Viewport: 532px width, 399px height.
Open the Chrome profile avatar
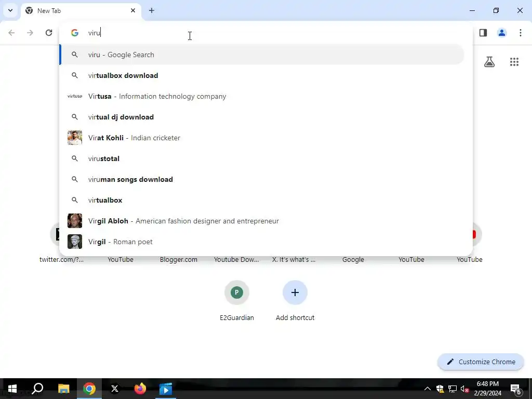pos(502,33)
